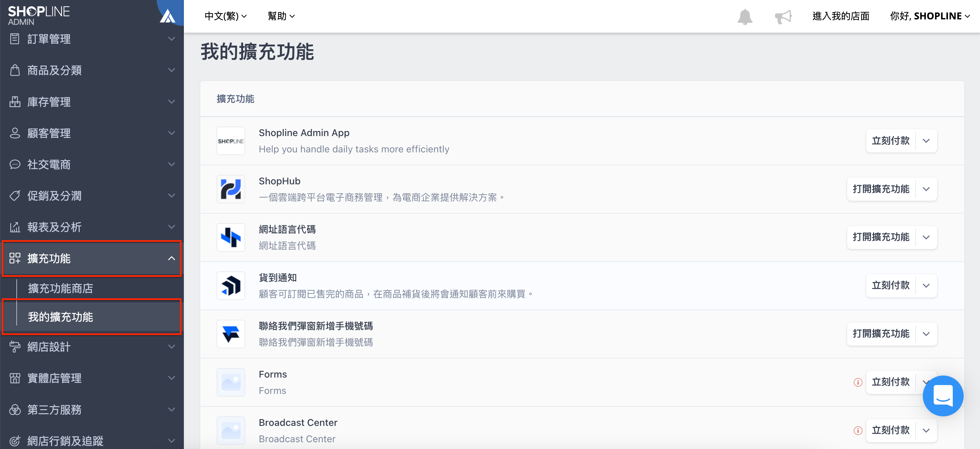Click the 貨到通知 app icon
The image size is (980, 449).
point(231,285)
